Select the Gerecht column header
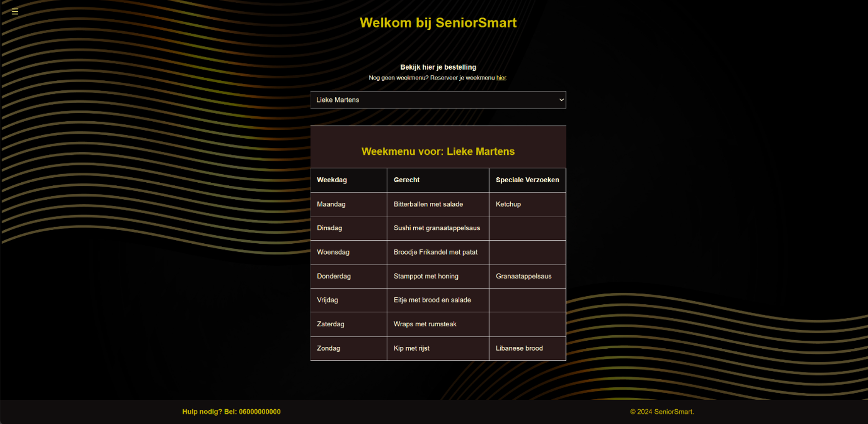 (x=407, y=180)
